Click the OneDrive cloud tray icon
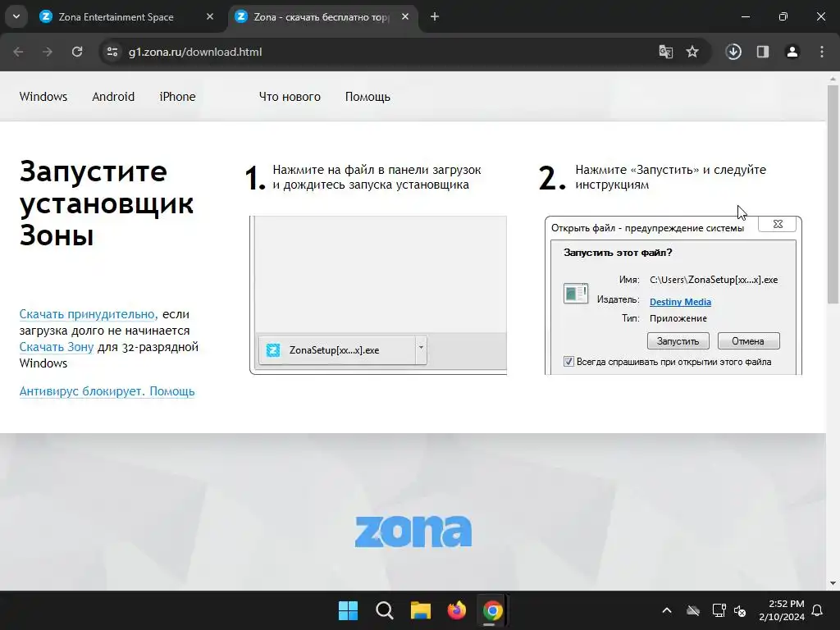 (x=693, y=610)
